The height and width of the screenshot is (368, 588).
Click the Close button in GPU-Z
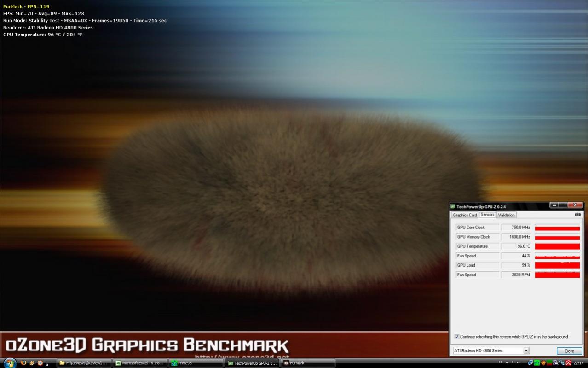pos(569,351)
